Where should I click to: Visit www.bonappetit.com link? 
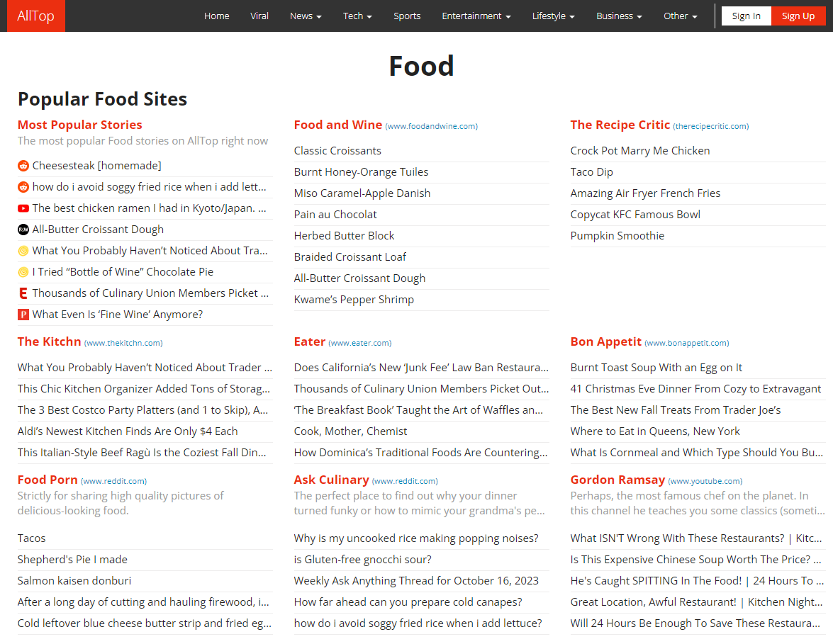[x=687, y=343]
